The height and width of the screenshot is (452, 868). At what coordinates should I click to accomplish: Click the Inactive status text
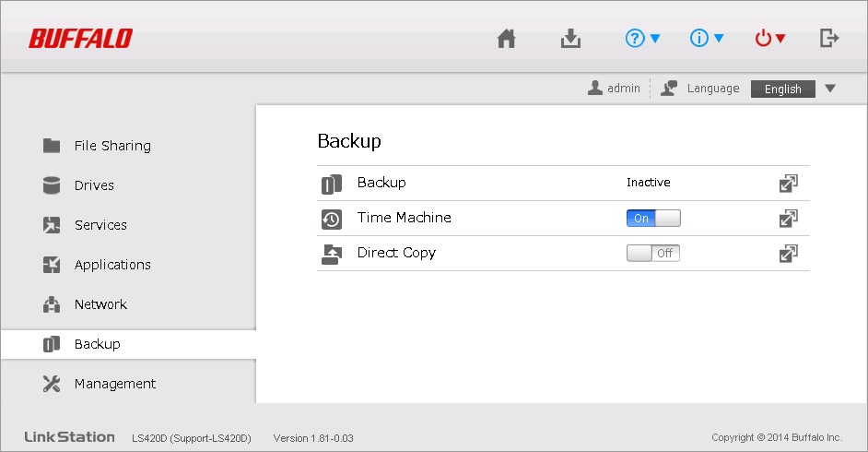(x=648, y=183)
